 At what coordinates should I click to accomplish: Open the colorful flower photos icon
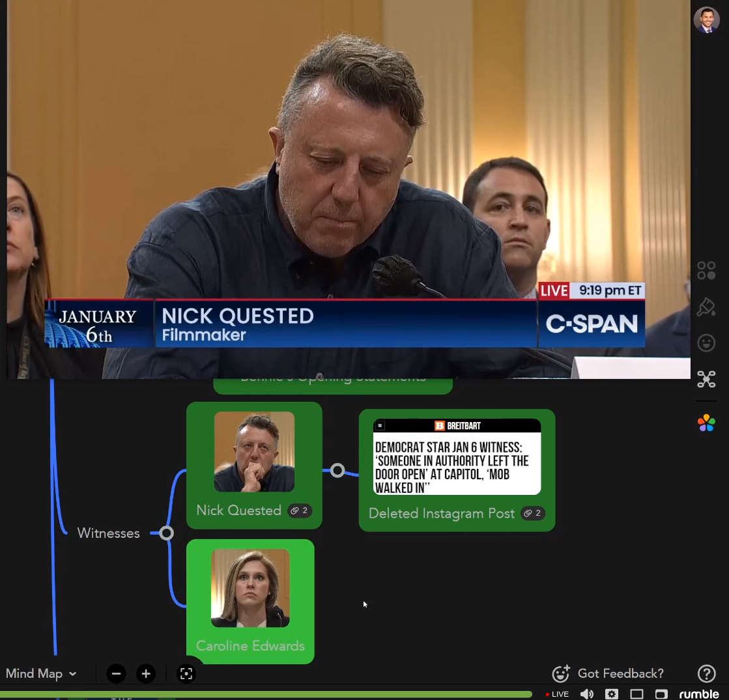point(706,423)
